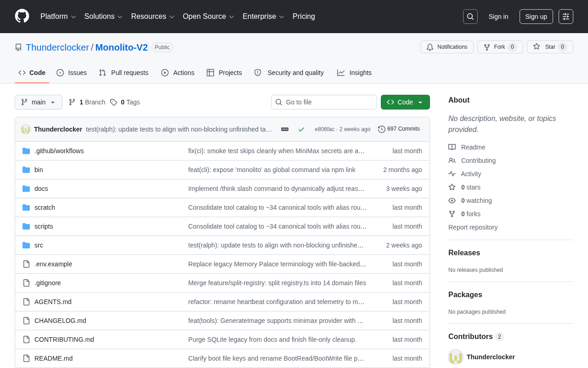Image resolution: width=588 pixels, height=368 pixels.
Task: Click the .gitignore file icon
Action: (x=26, y=283)
